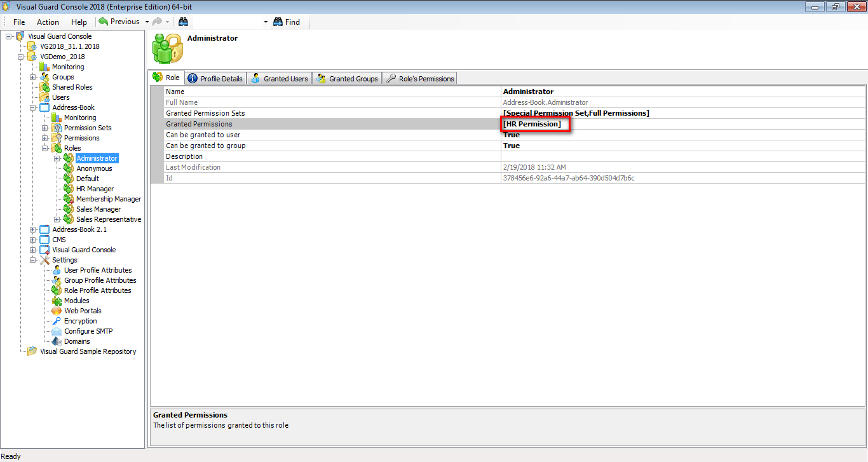Image resolution: width=868 pixels, height=462 pixels.
Task: Switch to the Granted Groups tab
Action: coord(347,78)
